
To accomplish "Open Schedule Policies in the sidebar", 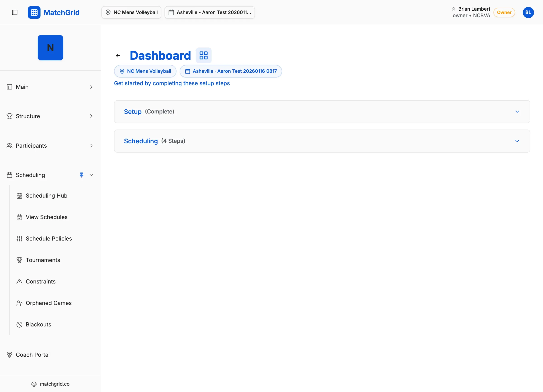I will point(49,239).
